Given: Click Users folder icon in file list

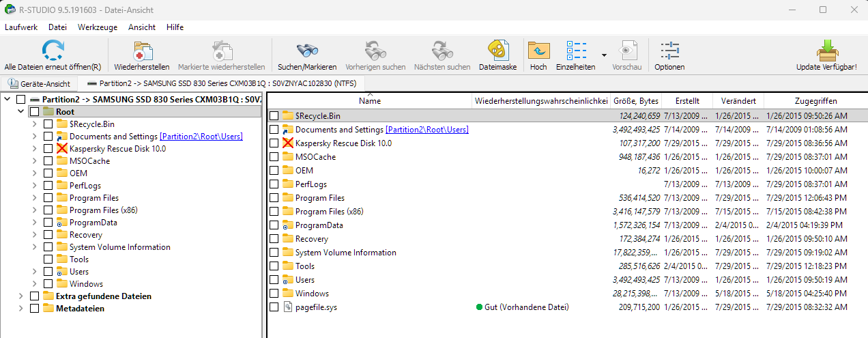Looking at the screenshot, I should pyautogui.click(x=287, y=280).
